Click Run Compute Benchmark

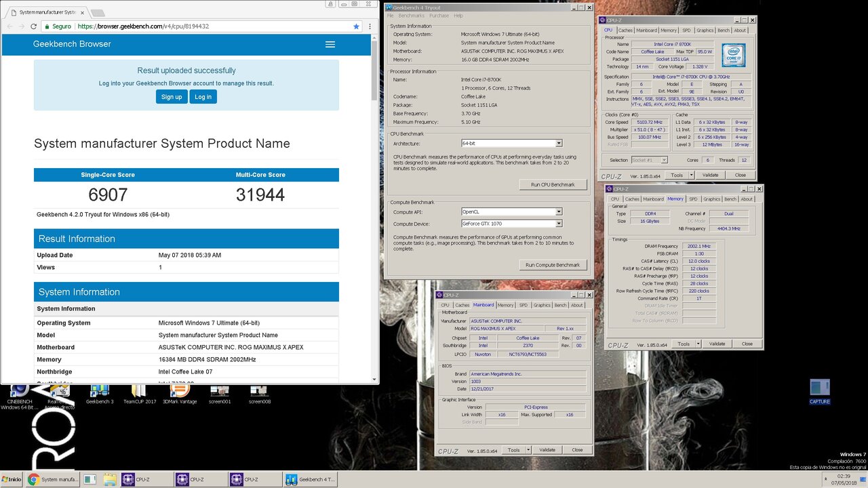pyautogui.click(x=553, y=265)
